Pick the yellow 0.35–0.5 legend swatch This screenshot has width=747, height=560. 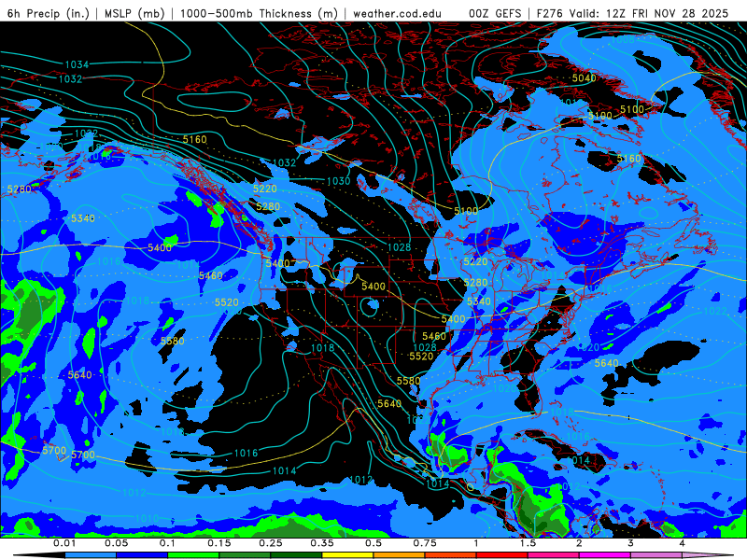(347, 555)
